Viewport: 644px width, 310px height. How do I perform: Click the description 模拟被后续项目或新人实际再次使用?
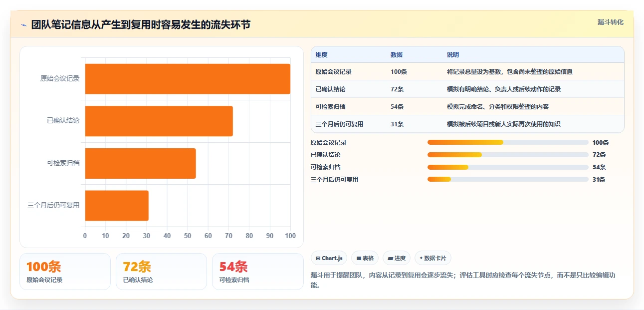pos(504,124)
